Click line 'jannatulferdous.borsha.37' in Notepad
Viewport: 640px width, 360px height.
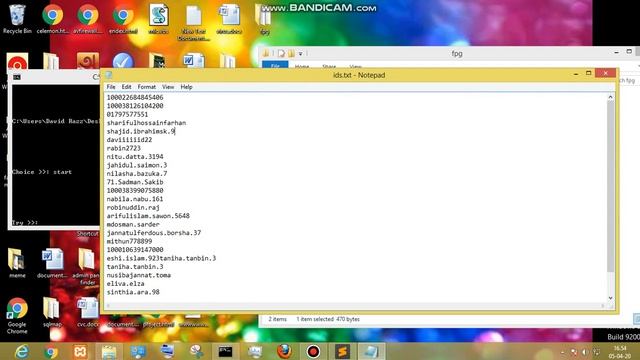154,233
